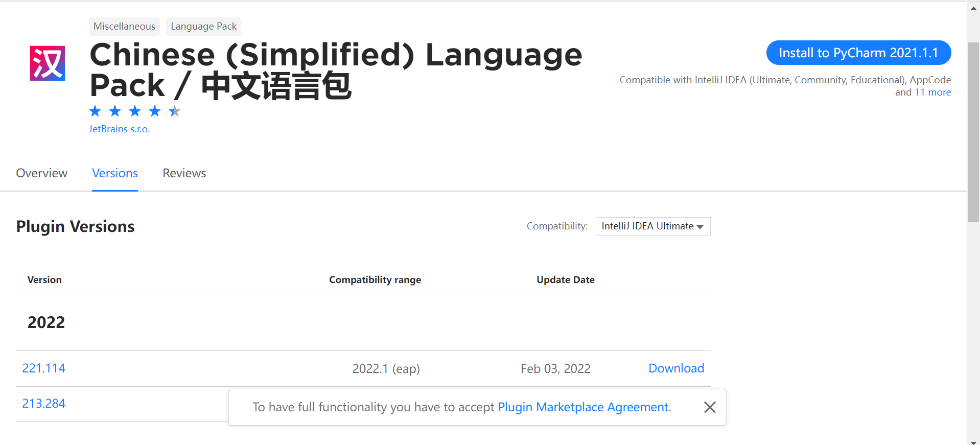The width and height of the screenshot is (980, 445).
Task: Open the Compatibility IntelliJ IDEA Ultimate dropdown
Action: tap(654, 226)
